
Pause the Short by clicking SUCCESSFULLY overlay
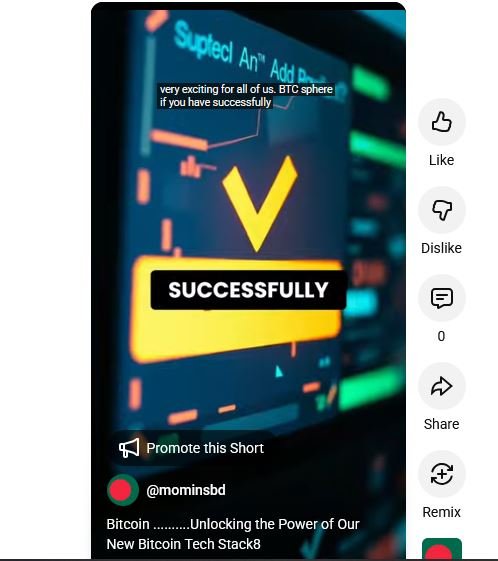click(248, 290)
